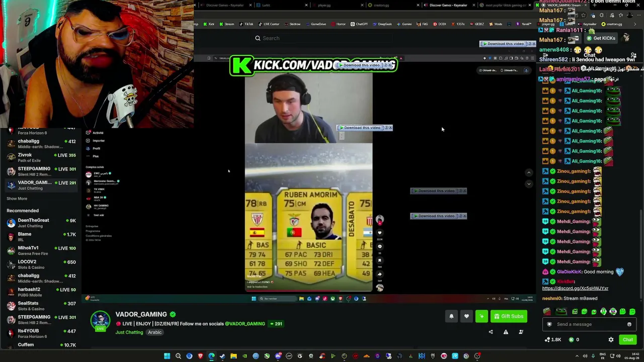Open Windows Start menu

pos(167,356)
